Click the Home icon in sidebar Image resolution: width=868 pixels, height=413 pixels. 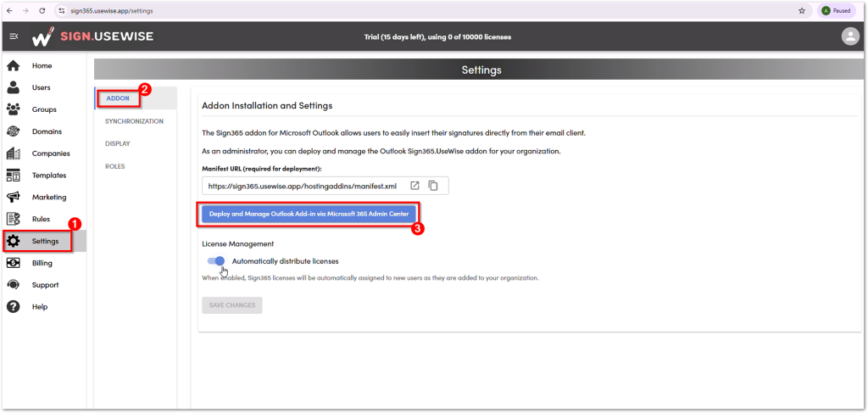14,65
